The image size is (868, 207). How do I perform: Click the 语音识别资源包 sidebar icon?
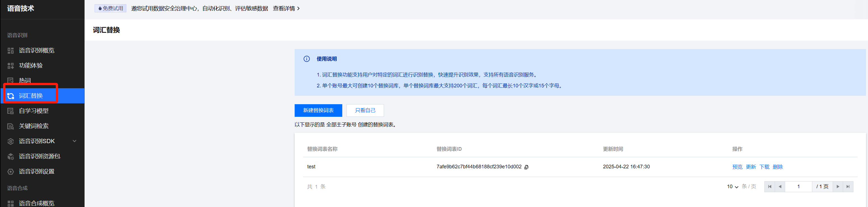pyautogui.click(x=11, y=156)
